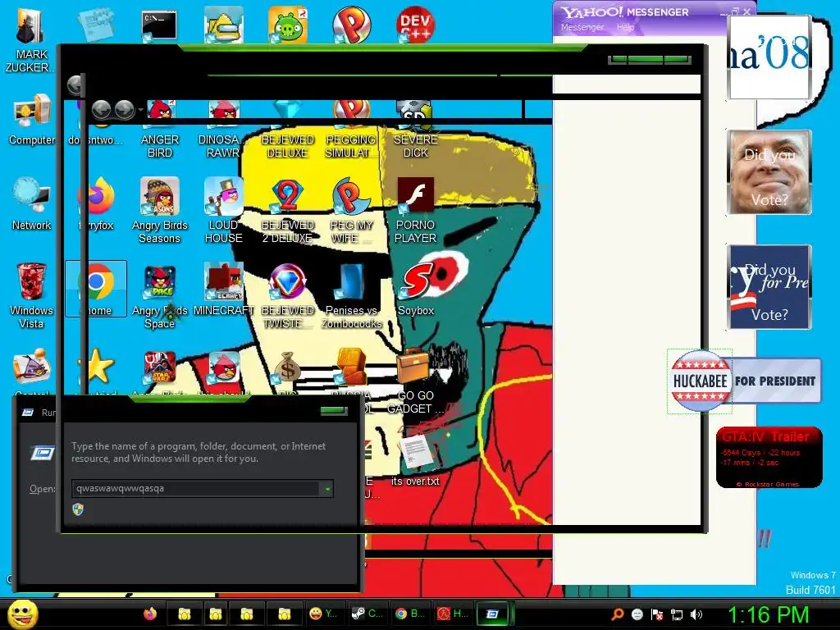The width and height of the screenshot is (840, 630).
Task: Open the smiley face Start button
Action: point(23,614)
